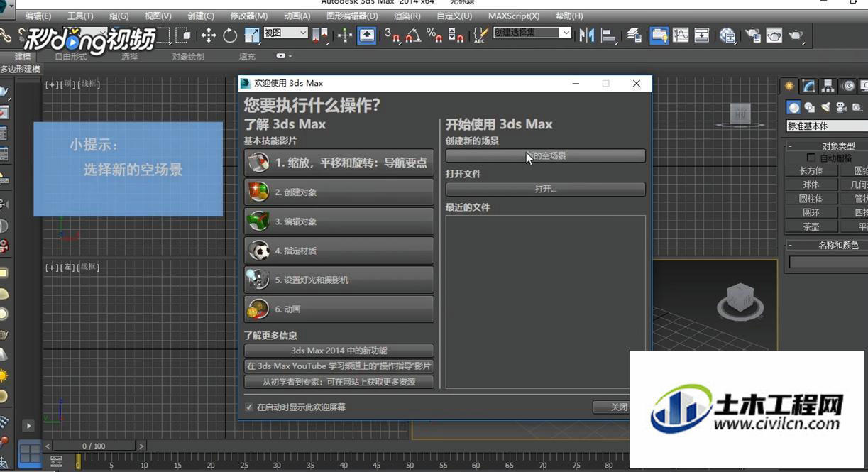Select the Move tool with four arrows

pyautogui.click(x=209, y=35)
